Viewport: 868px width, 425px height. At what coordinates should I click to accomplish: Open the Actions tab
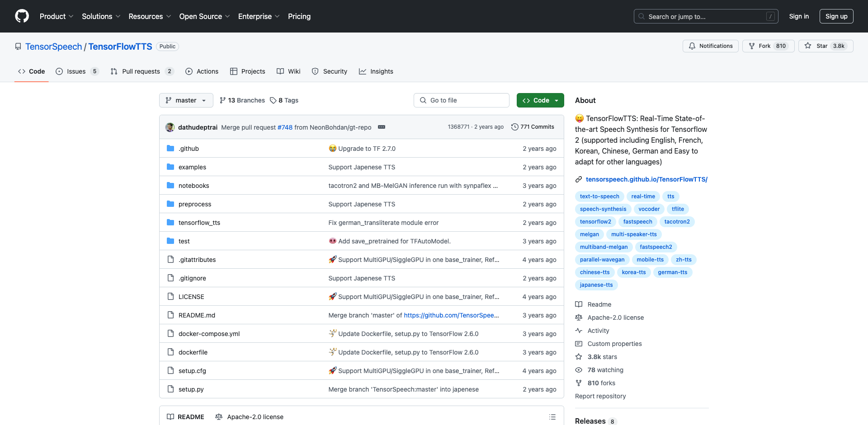coord(202,71)
